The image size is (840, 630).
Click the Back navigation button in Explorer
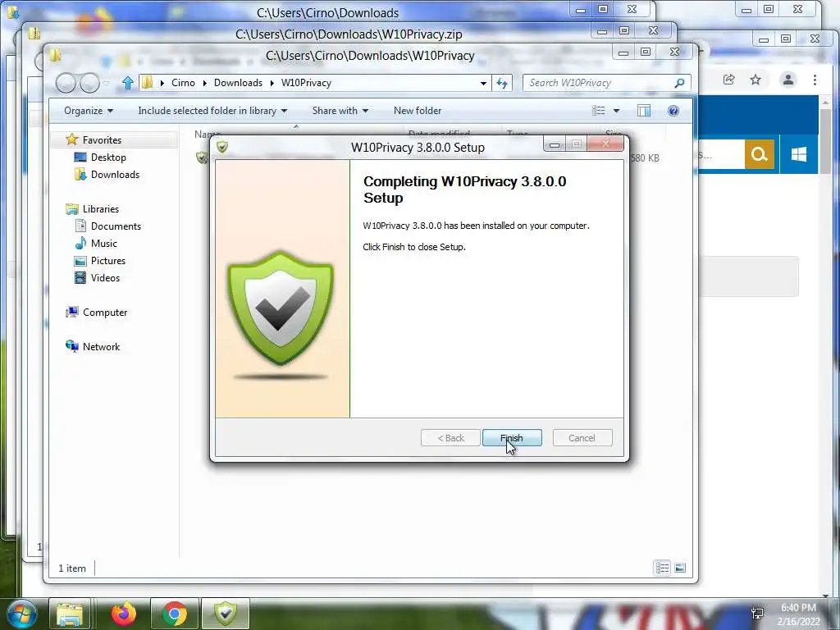tap(66, 83)
